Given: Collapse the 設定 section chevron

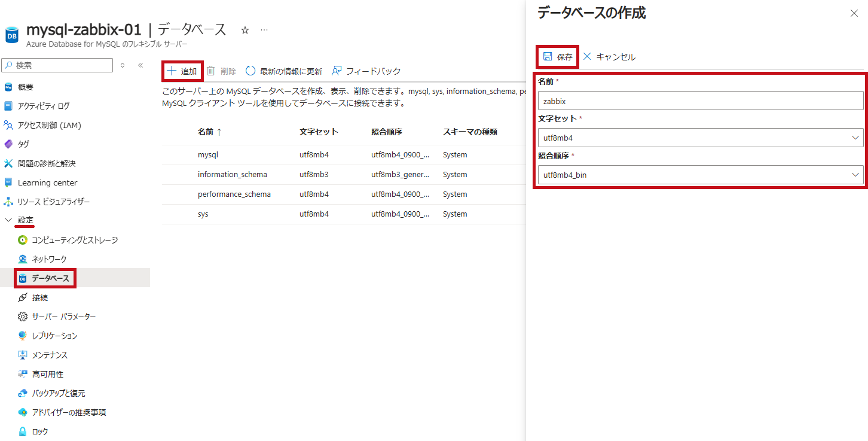Looking at the screenshot, I should click(8, 220).
